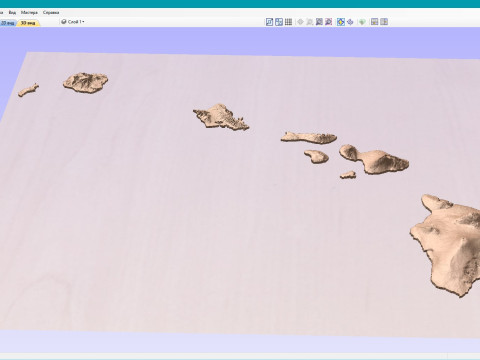The height and width of the screenshot is (360, 480).
Task: Click the pink-bordered zoom magnifier icon
Action: coord(328,22)
